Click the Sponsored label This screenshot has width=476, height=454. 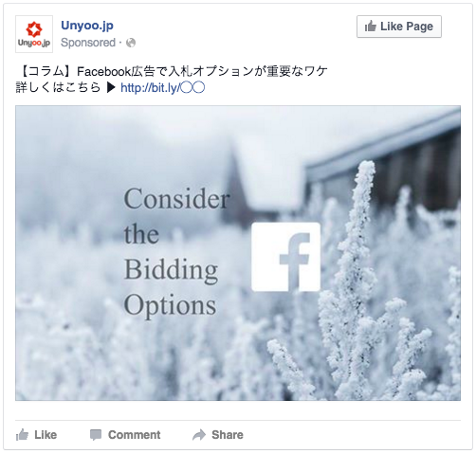tap(88, 43)
